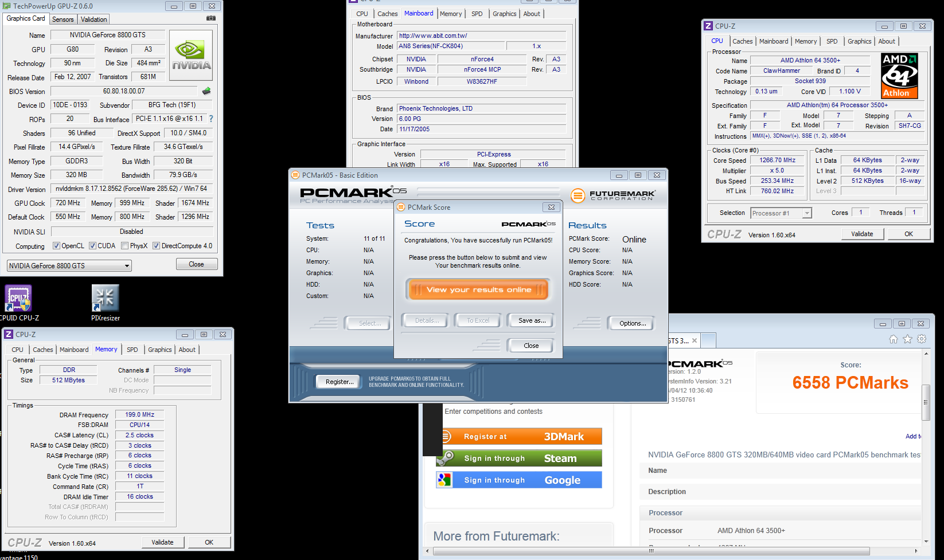Click Close button in GPU-Z
The image size is (944, 560).
tap(196, 264)
